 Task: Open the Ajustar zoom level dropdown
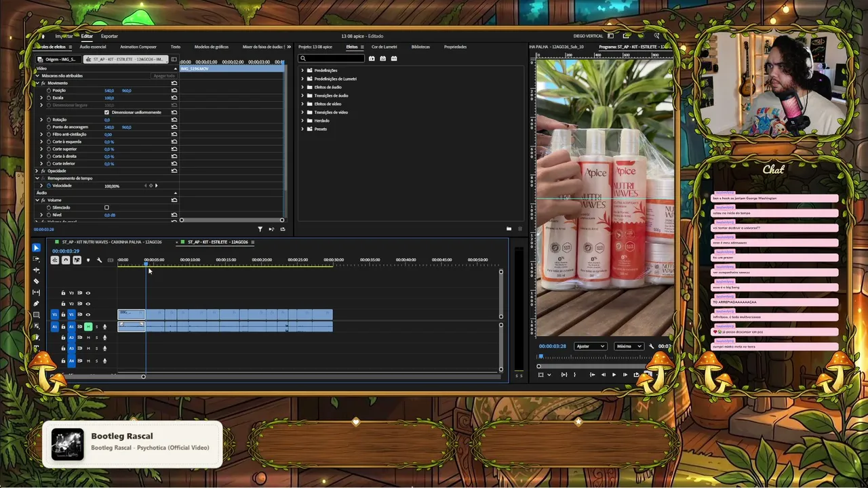(590, 346)
